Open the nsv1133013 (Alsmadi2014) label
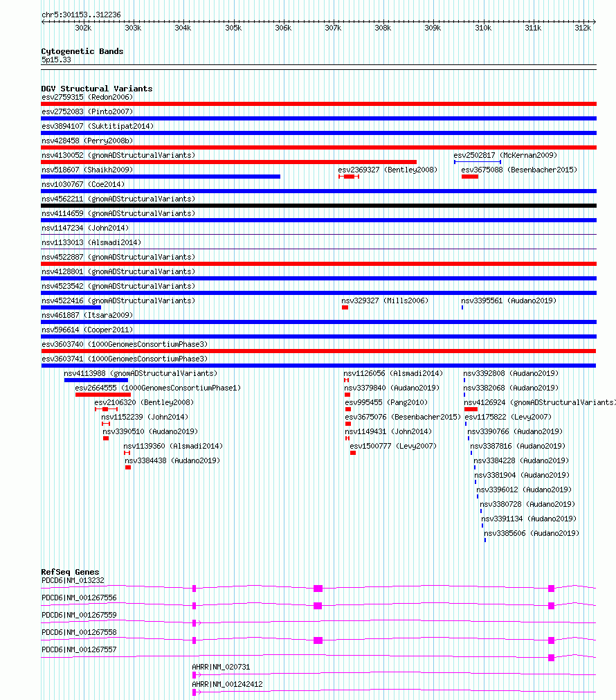 click(91, 242)
